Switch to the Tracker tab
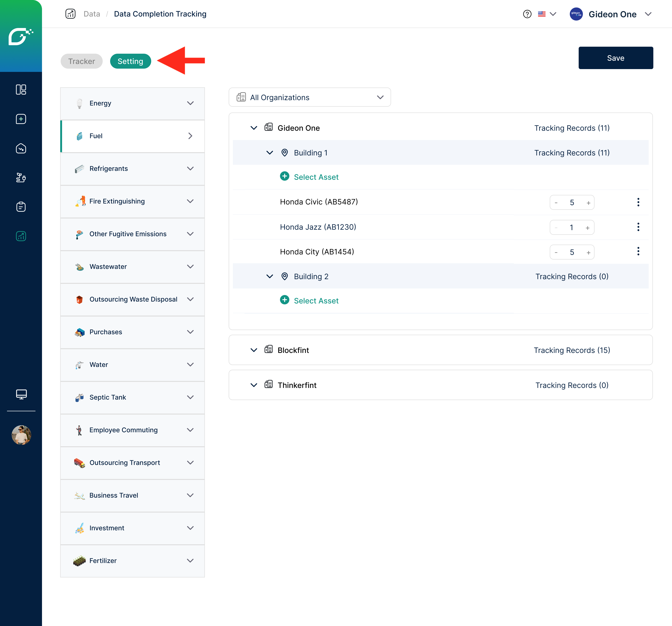672x626 pixels. [81, 61]
